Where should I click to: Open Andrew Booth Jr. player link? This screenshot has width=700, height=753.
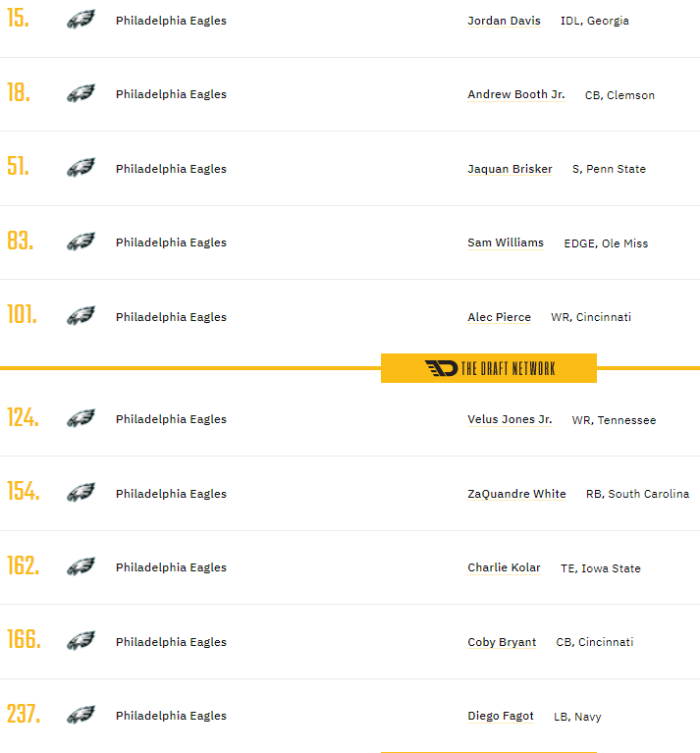515,94
